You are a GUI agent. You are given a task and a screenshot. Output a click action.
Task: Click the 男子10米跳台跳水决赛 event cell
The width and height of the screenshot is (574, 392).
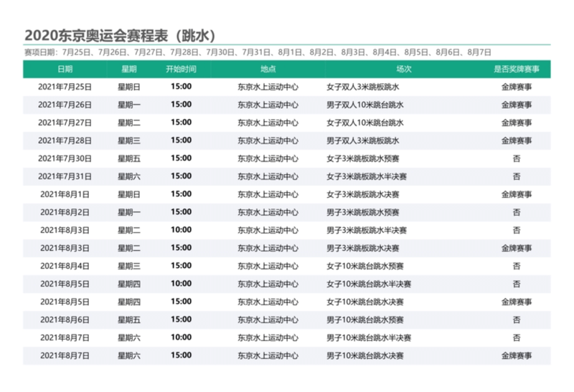[x=364, y=355]
